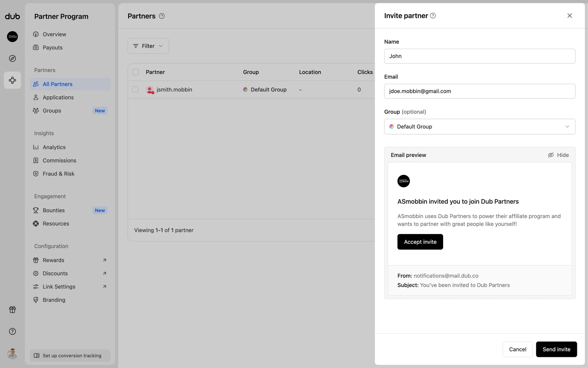
Task: Open Rewards external link arrow
Action: [104, 260]
